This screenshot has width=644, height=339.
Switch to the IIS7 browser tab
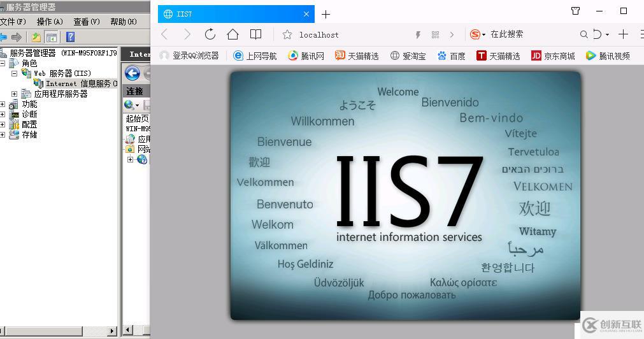point(236,14)
